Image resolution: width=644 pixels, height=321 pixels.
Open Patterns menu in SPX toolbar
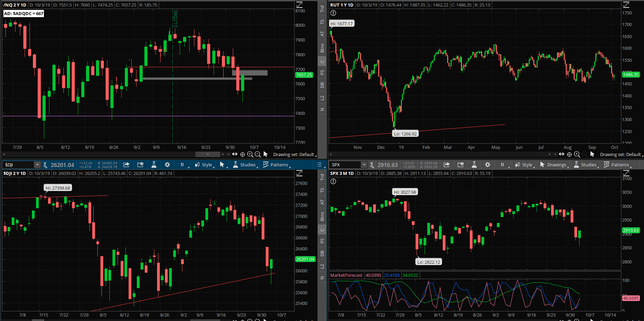(617, 165)
